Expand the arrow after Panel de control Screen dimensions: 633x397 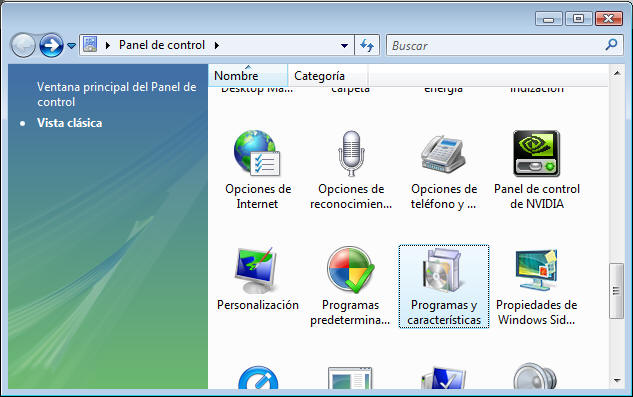point(217,45)
